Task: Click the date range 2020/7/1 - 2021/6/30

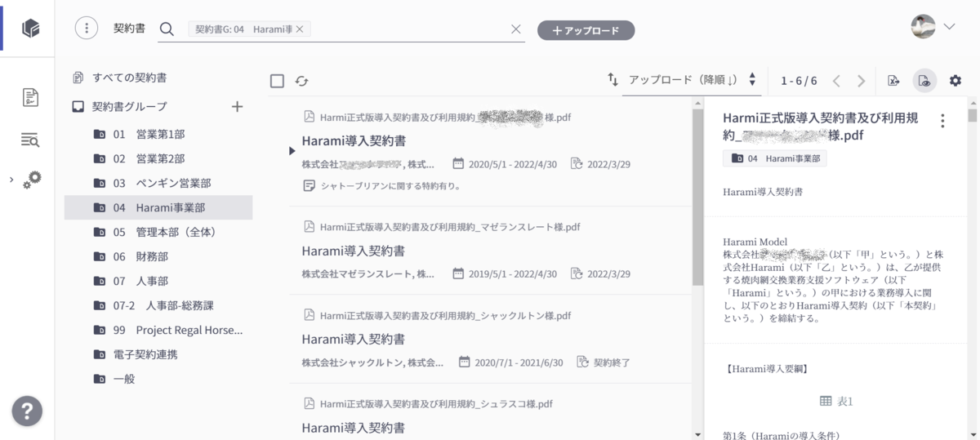Action: (x=518, y=362)
